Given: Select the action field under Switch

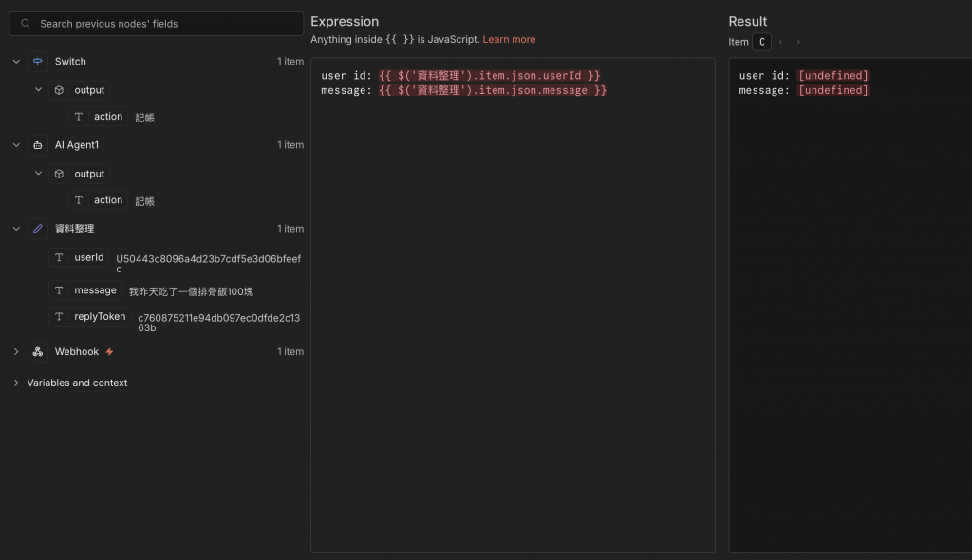Looking at the screenshot, I should (99, 117).
